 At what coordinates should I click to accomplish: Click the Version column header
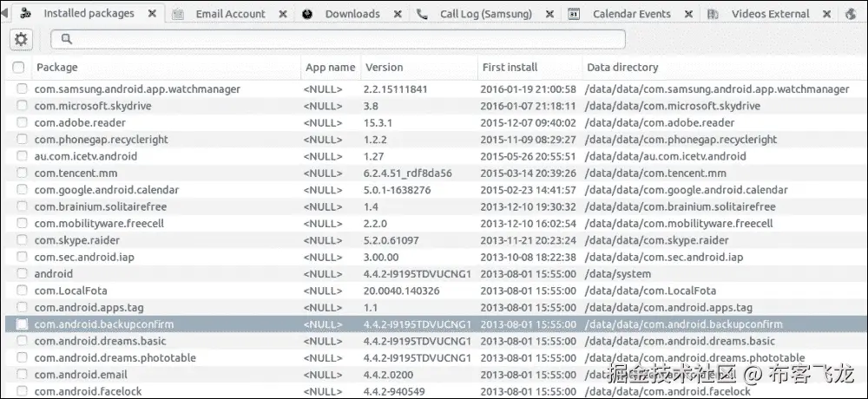[418, 68]
